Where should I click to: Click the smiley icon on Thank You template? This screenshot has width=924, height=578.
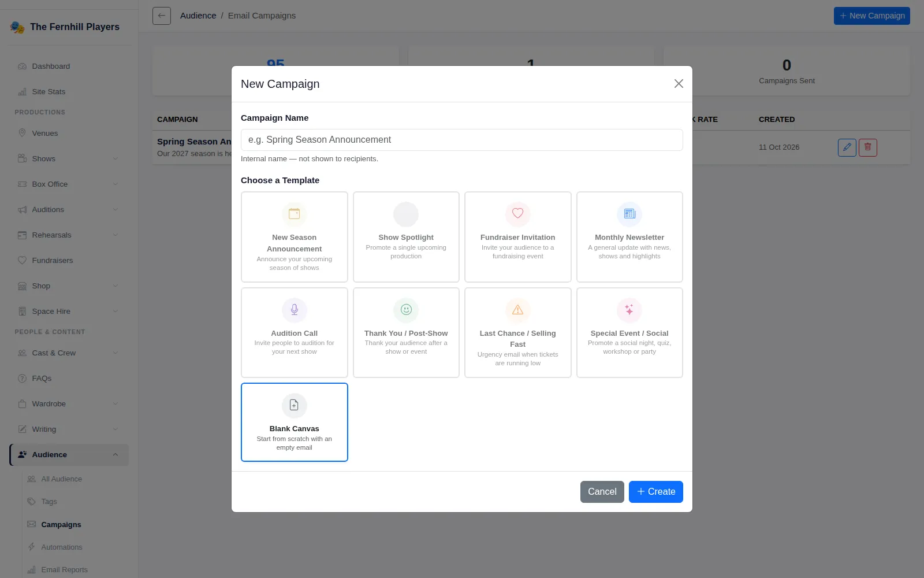pyautogui.click(x=406, y=310)
